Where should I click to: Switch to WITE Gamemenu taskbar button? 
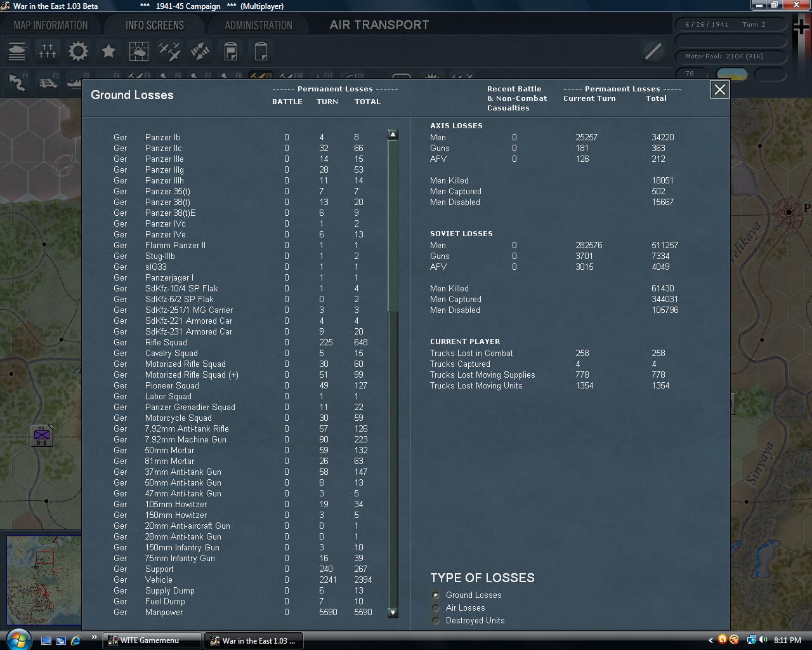point(152,640)
